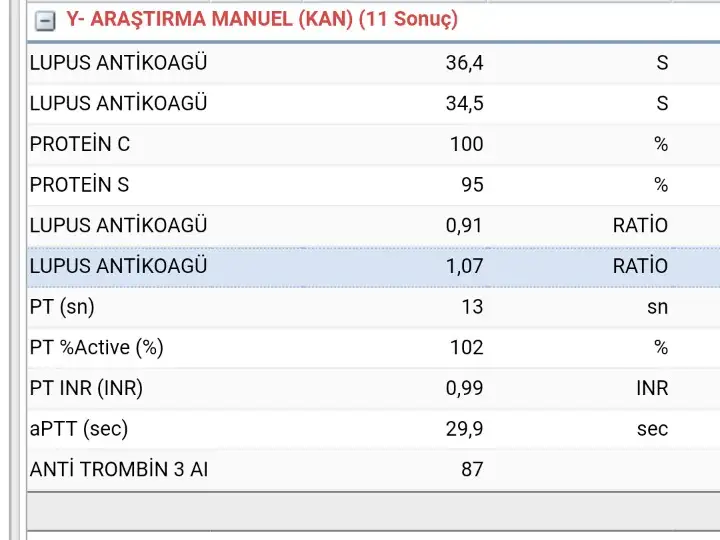
Task: Collapse the Y- ARAŞTIRMA MANUEL (KAN) group
Action: (45, 19)
